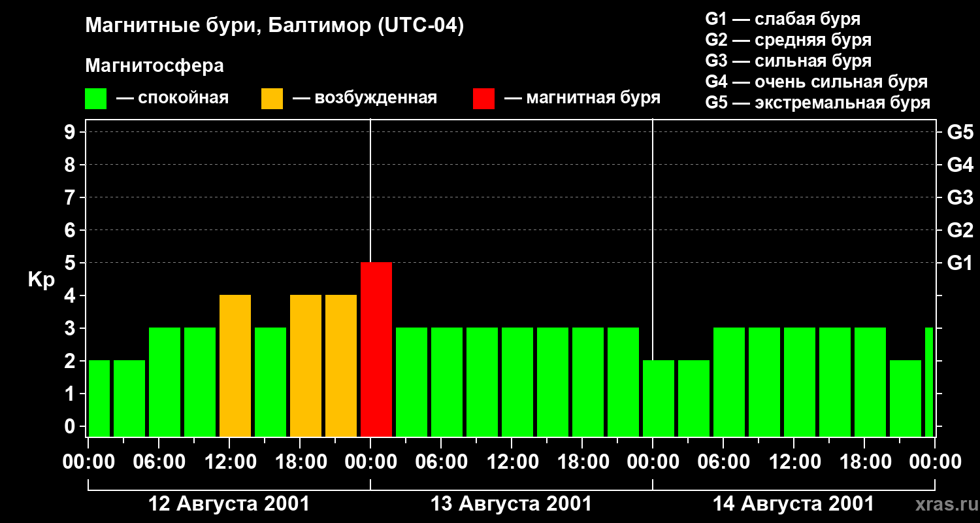Click the red 'магнитная буря' legend swatch

point(483,99)
